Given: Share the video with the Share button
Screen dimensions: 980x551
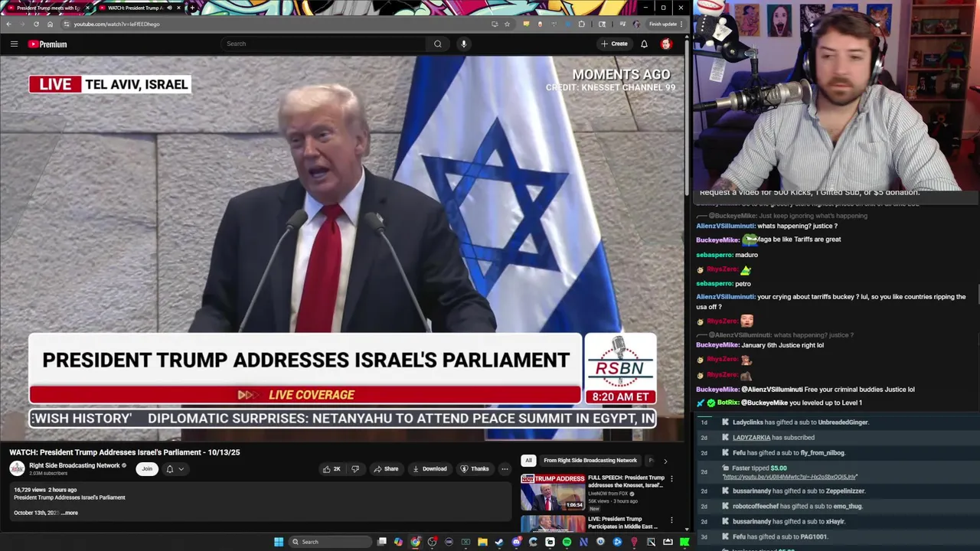Looking at the screenshot, I should click(386, 469).
